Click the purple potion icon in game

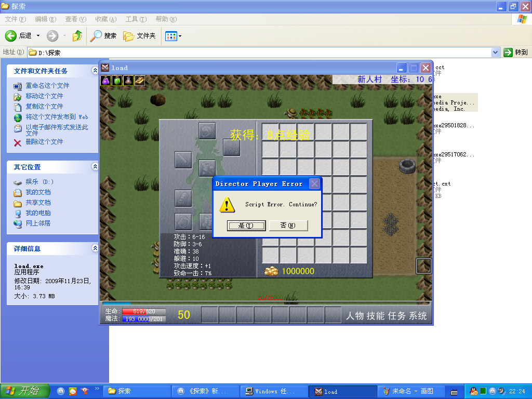click(x=106, y=81)
